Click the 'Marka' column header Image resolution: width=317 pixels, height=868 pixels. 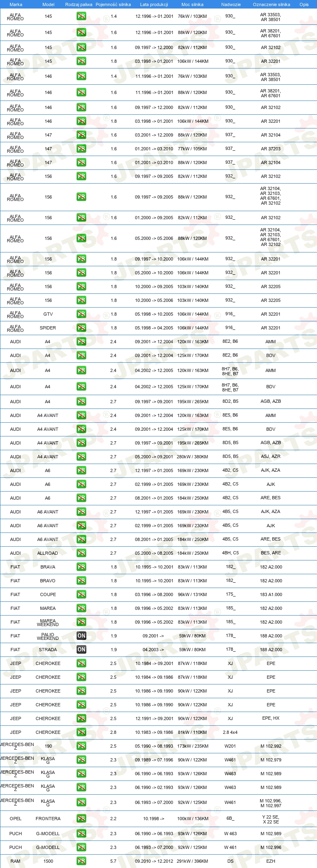(x=16, y=4)
